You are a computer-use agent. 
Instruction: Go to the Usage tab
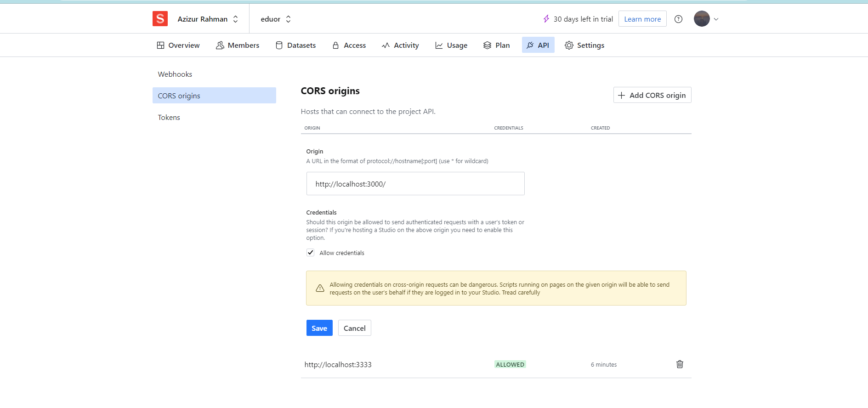451,45
